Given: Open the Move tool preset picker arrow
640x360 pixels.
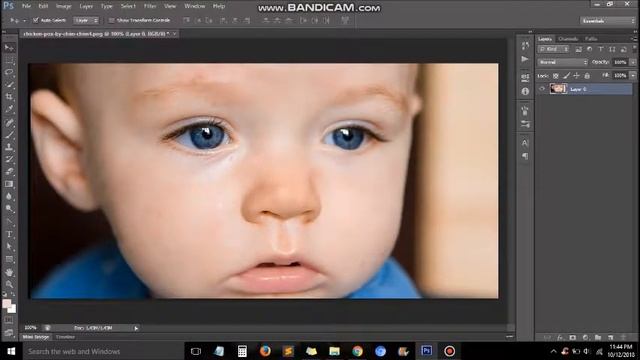Looking at the screenshot, I should coord(24,20).
